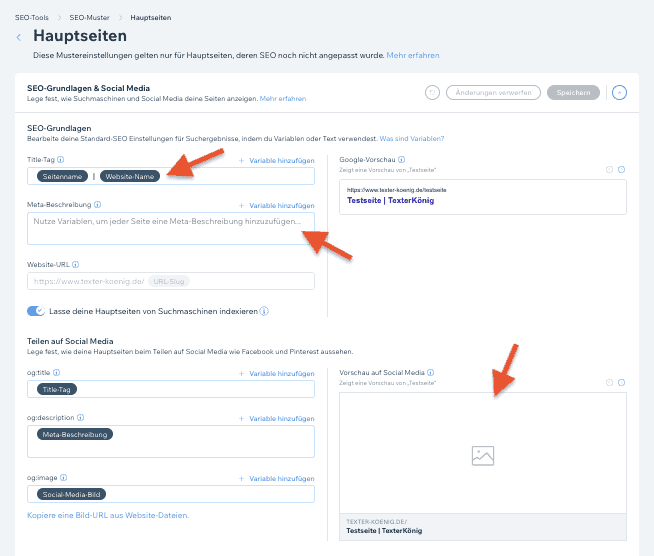The image size is (654, 556).
Task: Click the Änderungen verwerfen button
Action: [493, 92]
